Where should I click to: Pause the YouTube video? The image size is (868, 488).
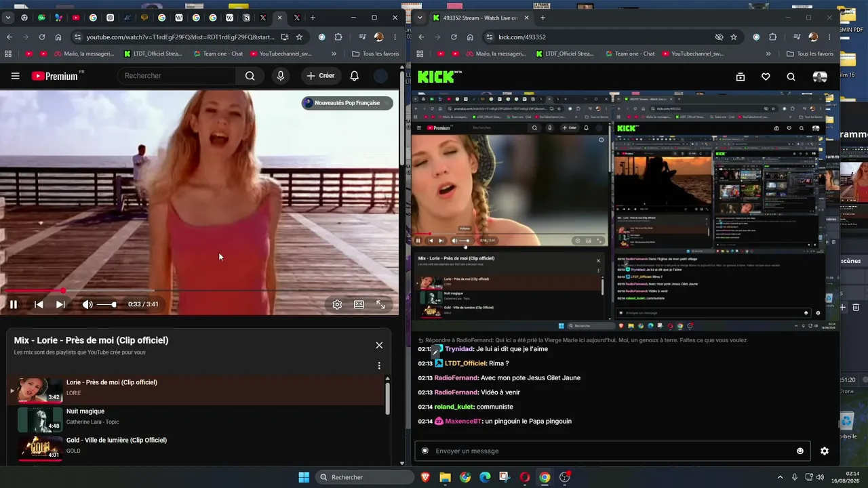click(13, 304)
